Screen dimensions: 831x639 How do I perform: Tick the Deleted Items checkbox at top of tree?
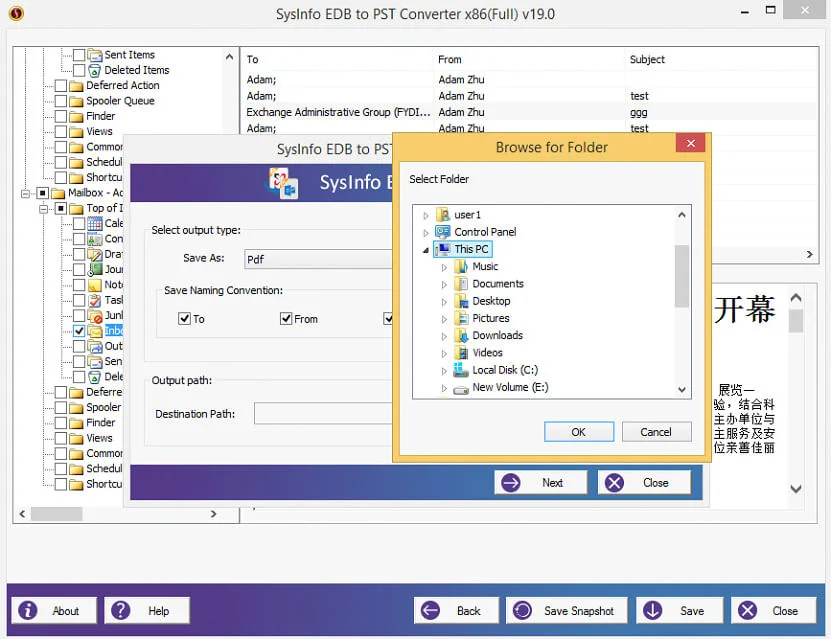coord(79,70)
